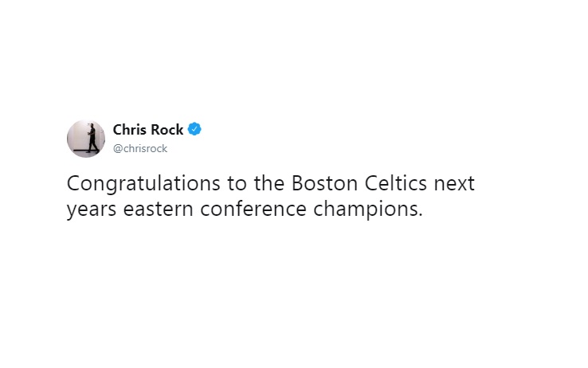Viewport: 588px width, 368px height.
Task: Click the checkmark inside the verified badge
Action: point(194,129)
